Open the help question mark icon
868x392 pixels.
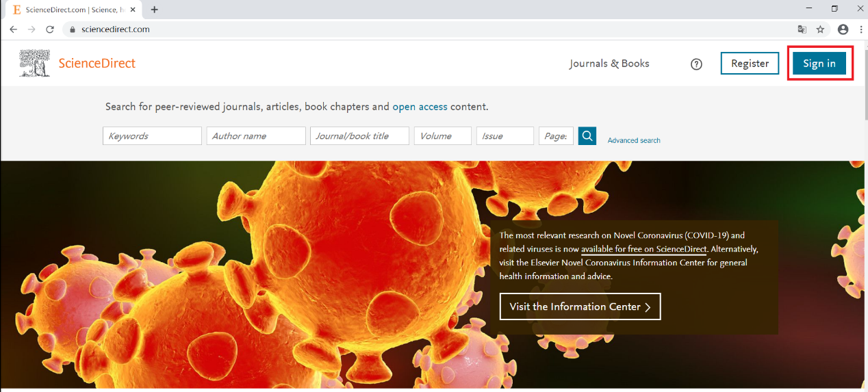click(x=696, y=64)
